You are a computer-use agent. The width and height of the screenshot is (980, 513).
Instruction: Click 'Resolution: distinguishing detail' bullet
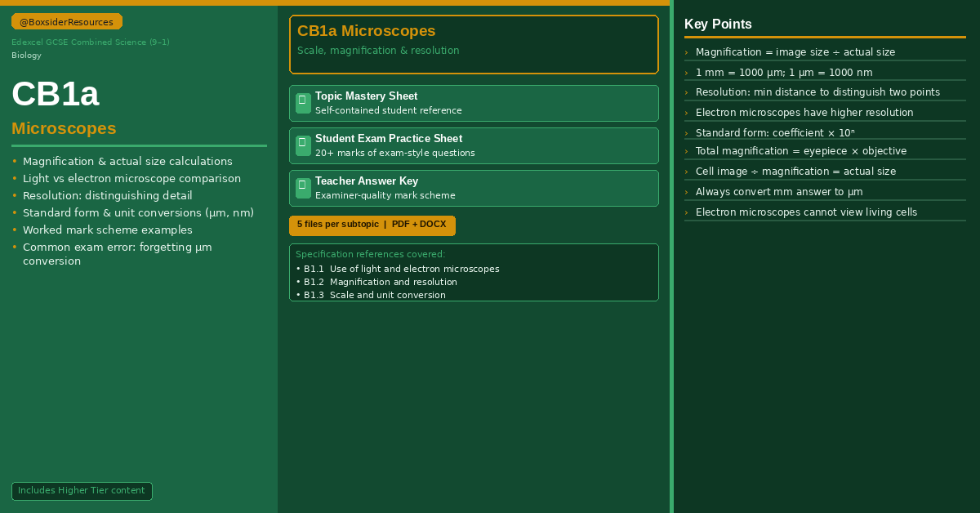point(108,196)
